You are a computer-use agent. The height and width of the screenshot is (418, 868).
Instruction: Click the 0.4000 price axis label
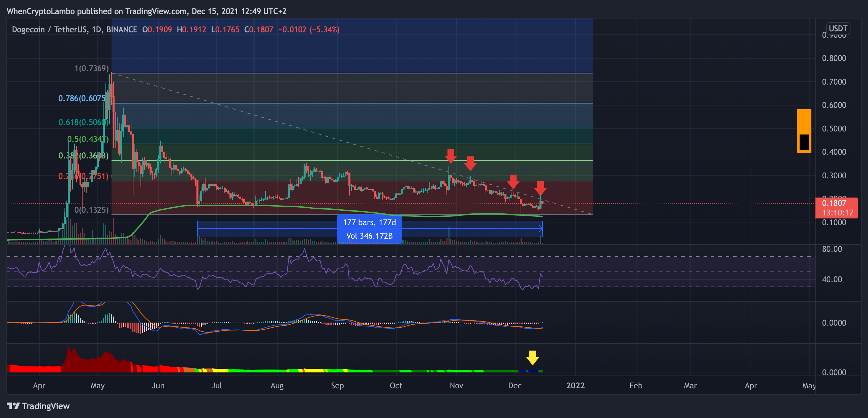coord(834,152)
